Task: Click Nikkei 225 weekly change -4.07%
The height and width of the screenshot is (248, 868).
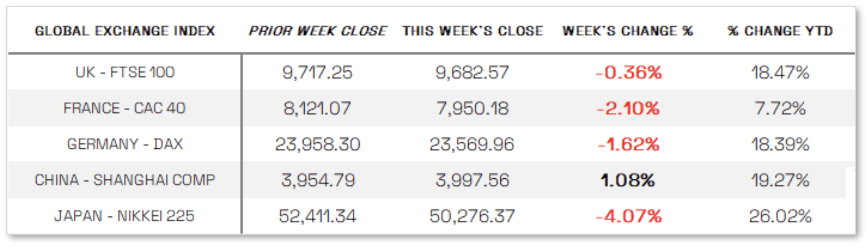Action: [x=629, y=216]
